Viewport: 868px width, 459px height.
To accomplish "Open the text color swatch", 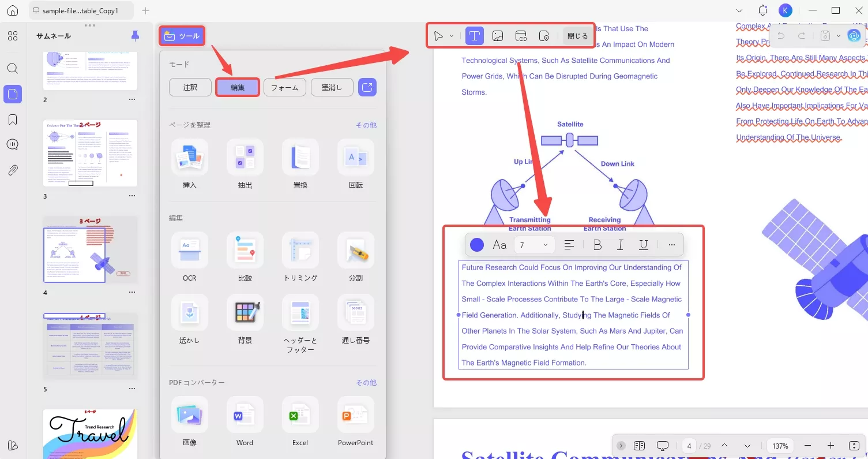I will click(477, 245).
